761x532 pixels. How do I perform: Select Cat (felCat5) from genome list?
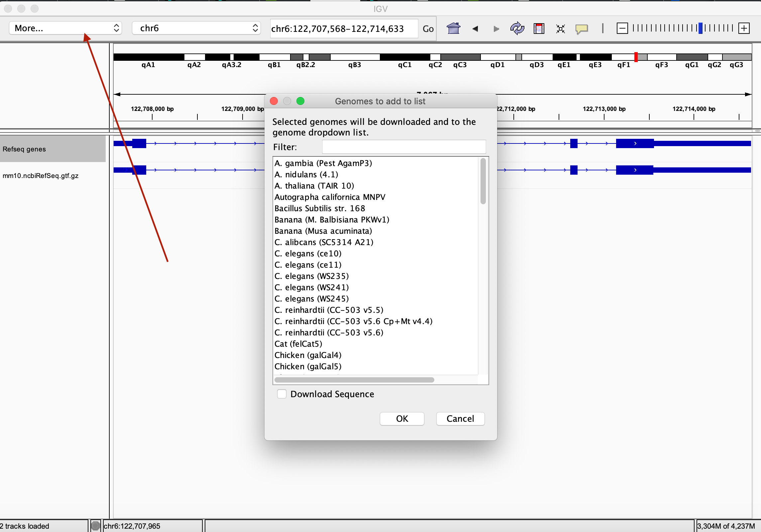(x=298, y=344)
